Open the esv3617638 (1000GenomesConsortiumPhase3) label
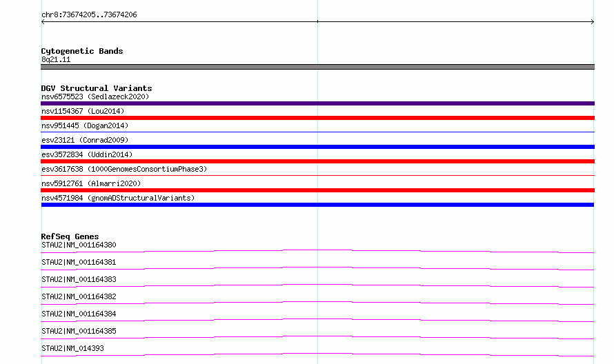 (124, 169)
